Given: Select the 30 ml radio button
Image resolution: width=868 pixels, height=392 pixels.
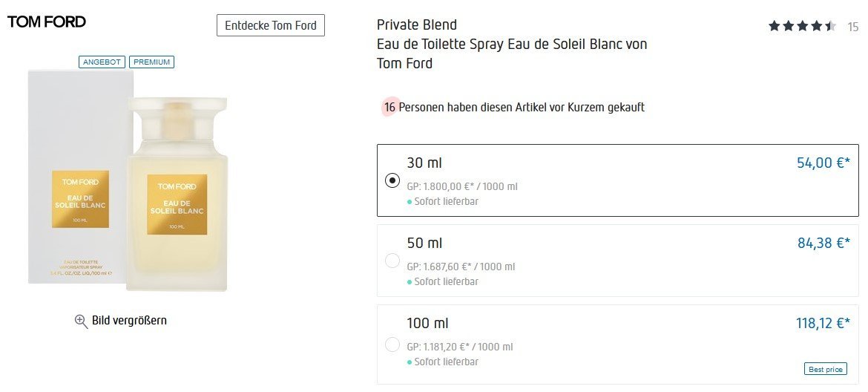Looking at the screenshot, I should click(x=393, y=180).
